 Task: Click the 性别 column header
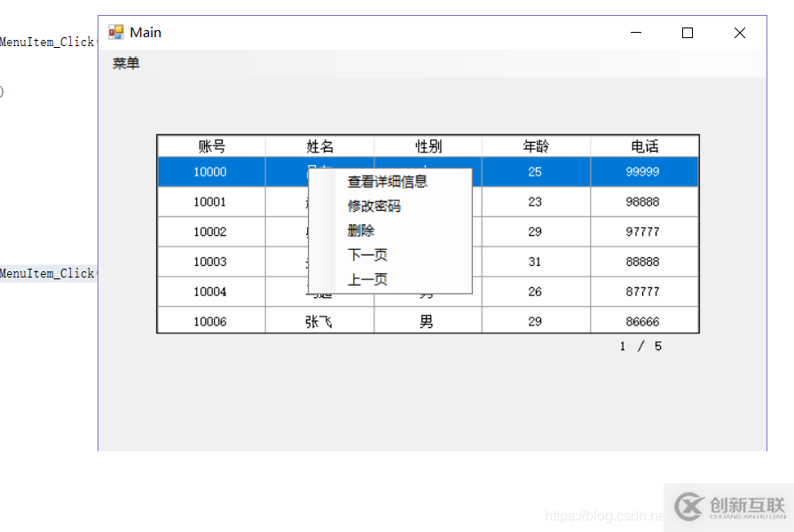coord(427,146)
